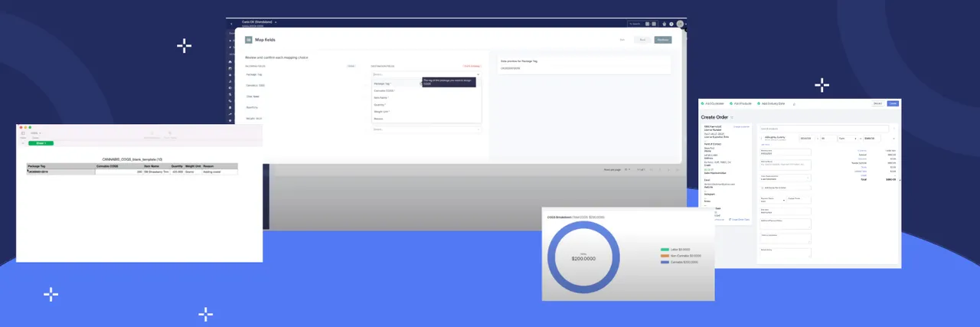This screenshot has width=980, height=327.
Task: Click the View sidebar icon in spreadsheet toolbar
Action: (23, 133)
